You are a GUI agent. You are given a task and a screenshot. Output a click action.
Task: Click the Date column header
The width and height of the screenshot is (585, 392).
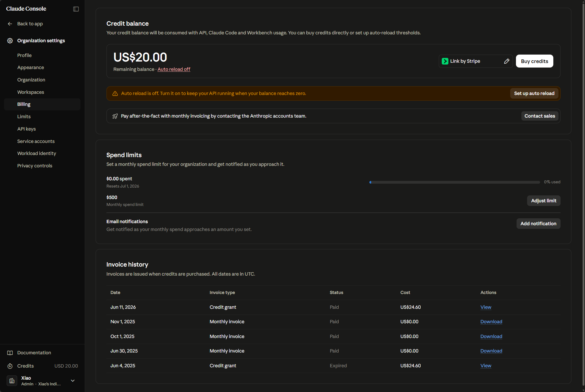[115, 292]
